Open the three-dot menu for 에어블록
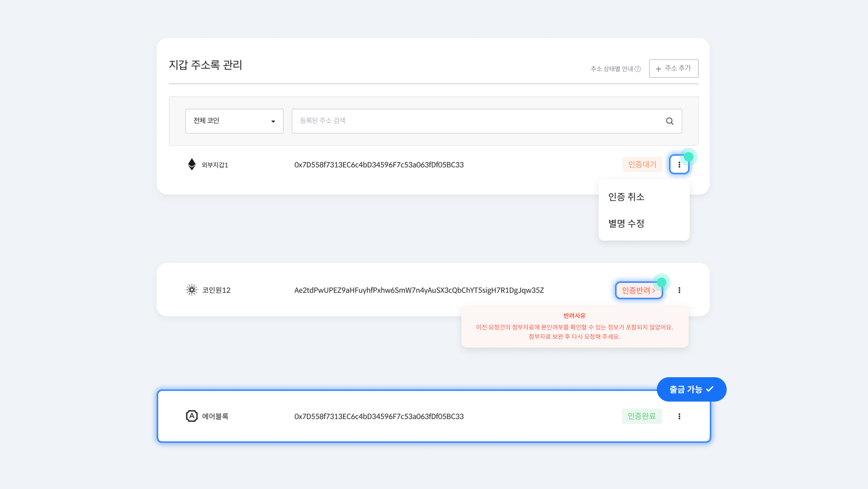The image size is (868, 489). click(679, 416)
